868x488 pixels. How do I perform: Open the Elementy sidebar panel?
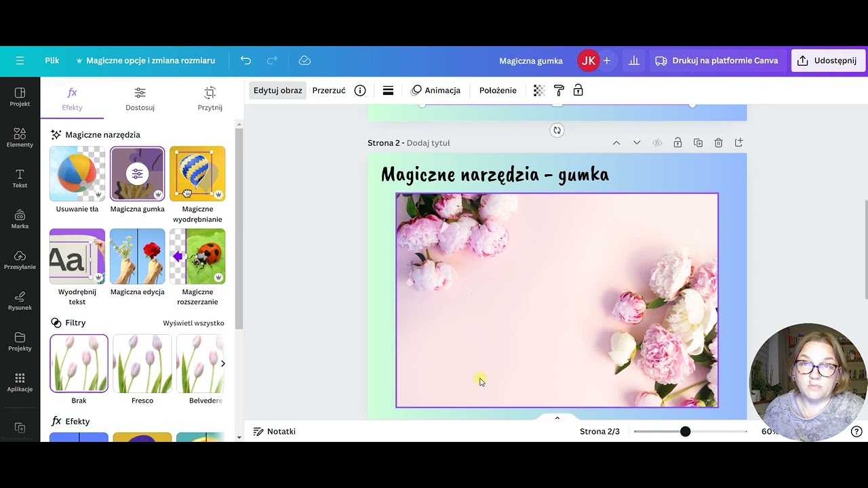[x=20, y=138]
